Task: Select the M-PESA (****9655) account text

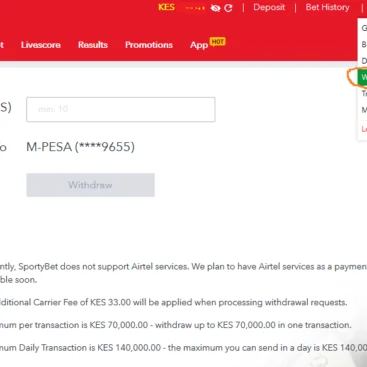Action: (x=80, y=147)
